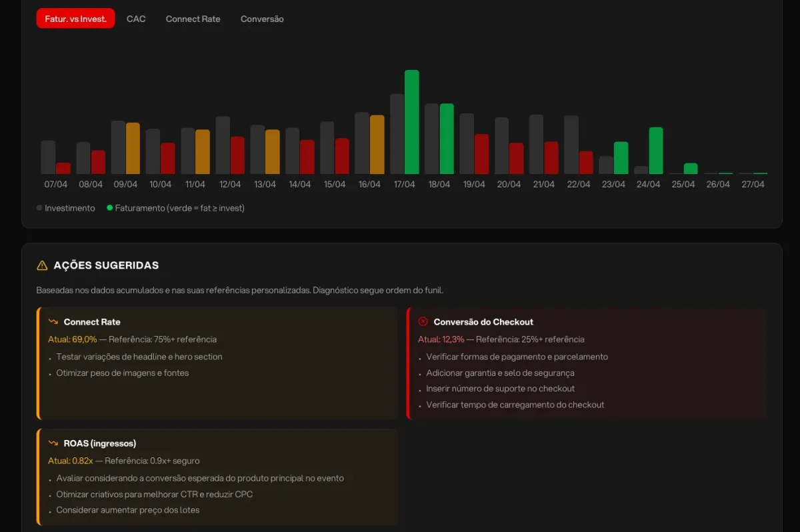Click the gray Investimento legend dot

[x=39, y=208]
